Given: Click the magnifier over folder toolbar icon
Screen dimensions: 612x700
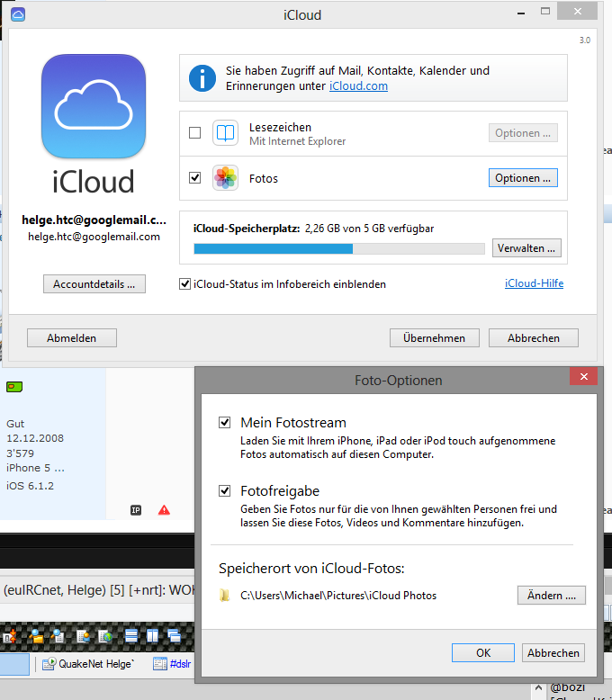Looking at the screenshot, I should pyautogui.click(x=36, y=635).
